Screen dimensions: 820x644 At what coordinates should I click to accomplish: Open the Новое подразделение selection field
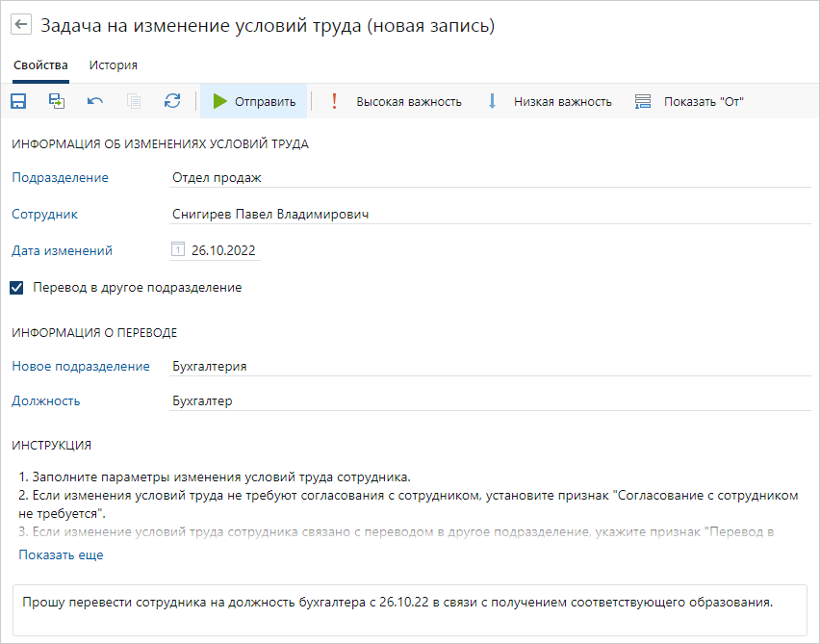click(x=385, y=366)
